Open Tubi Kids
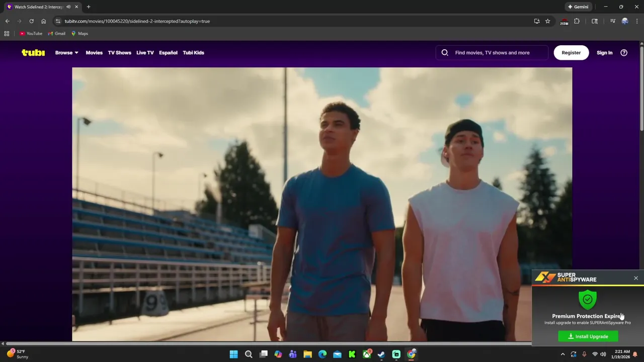 pos(193,52)
